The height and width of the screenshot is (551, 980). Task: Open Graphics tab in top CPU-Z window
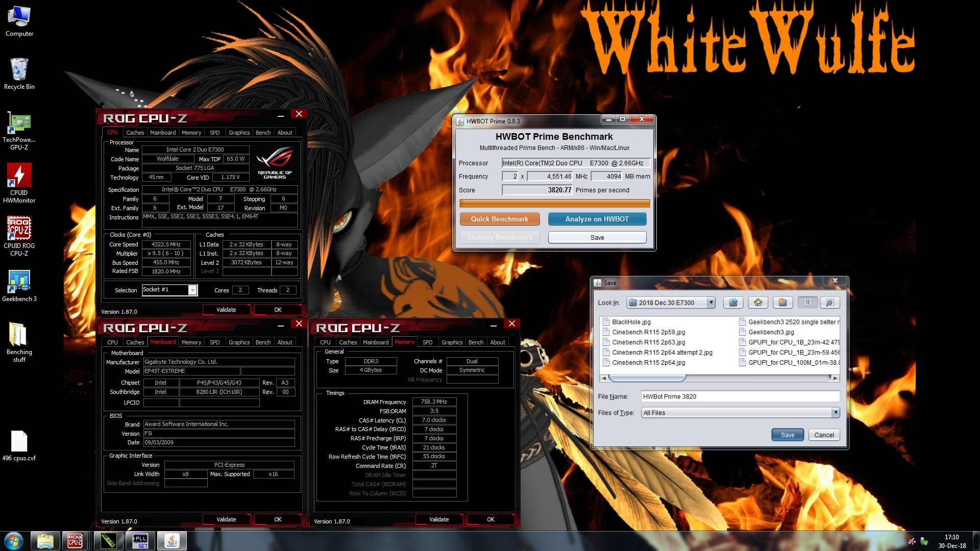[239, 133]
